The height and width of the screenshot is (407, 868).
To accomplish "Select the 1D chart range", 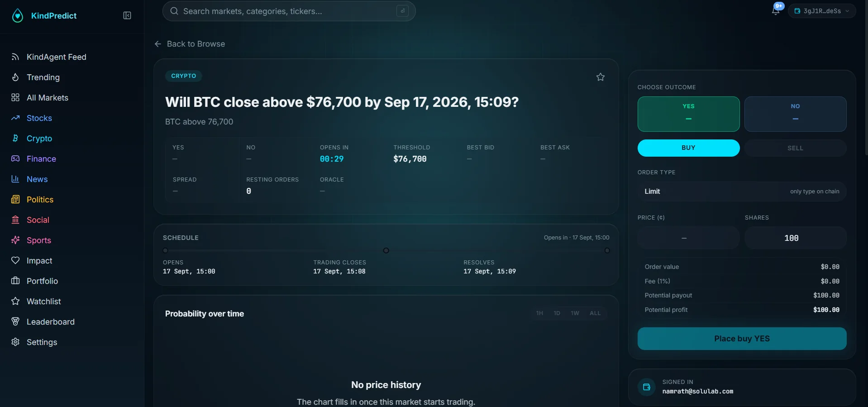I will (557, 313).
